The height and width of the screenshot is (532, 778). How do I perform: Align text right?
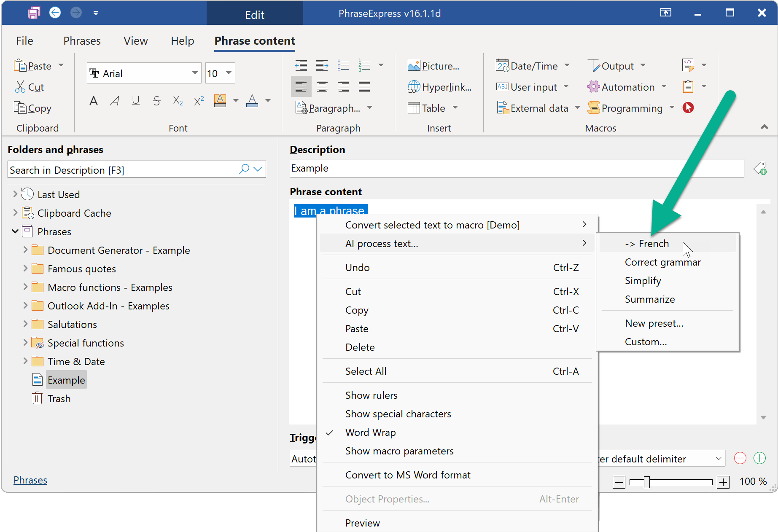pos(343,86)
